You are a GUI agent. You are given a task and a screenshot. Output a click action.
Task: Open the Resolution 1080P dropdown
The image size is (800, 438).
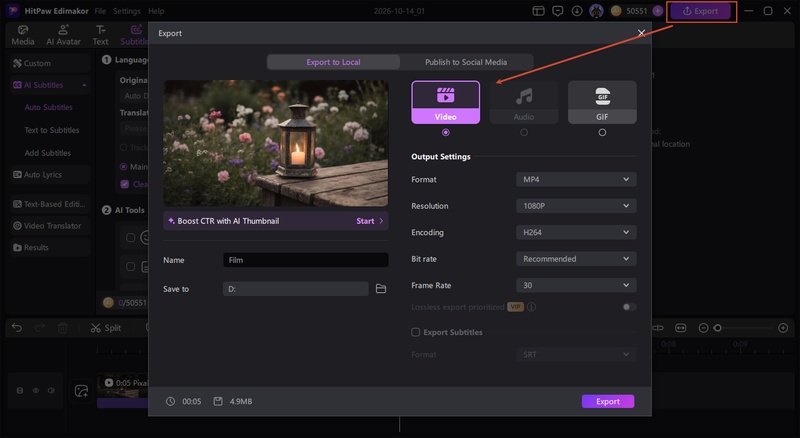(x=576, y=206)
